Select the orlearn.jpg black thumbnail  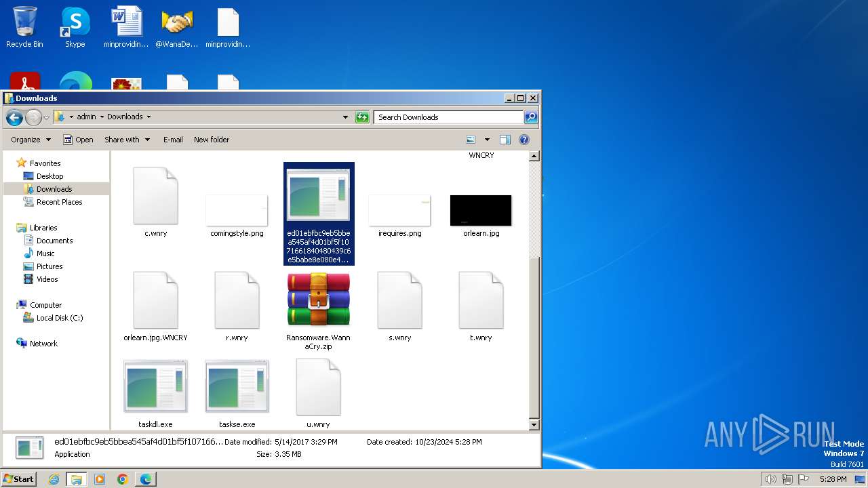tap(481, 216)
